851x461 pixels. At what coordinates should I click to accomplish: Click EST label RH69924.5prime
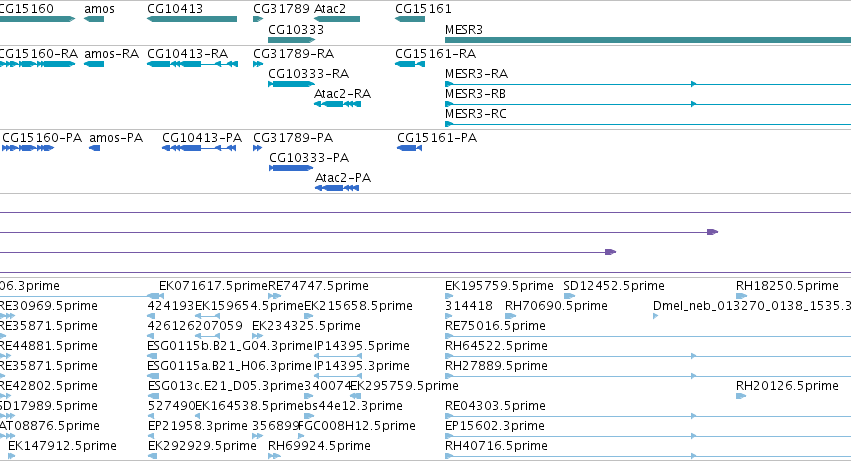[319, 446]
